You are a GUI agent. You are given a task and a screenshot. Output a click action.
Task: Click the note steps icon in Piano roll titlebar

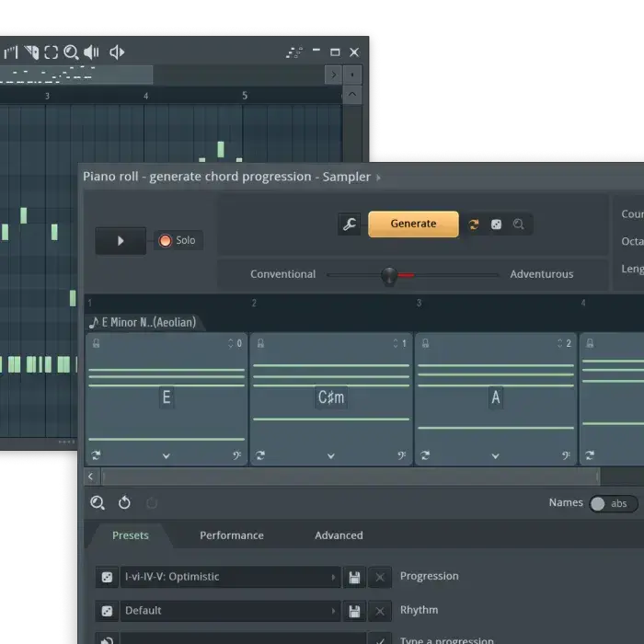294,52
